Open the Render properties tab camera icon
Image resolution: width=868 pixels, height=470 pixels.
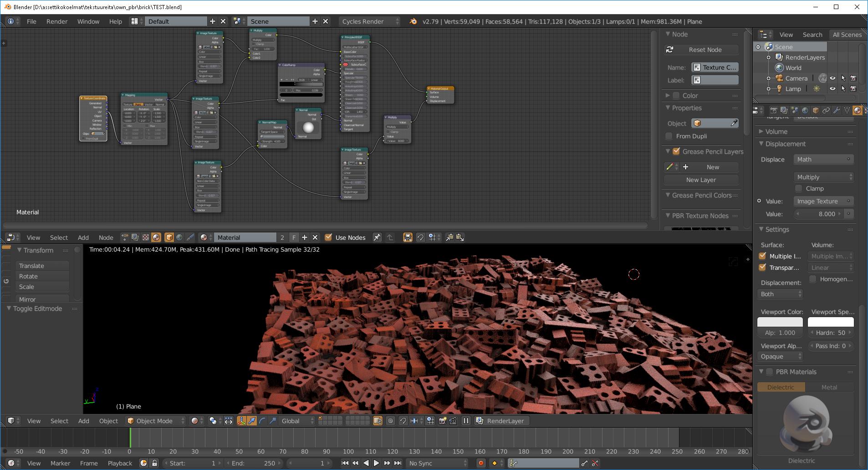(773, 111)
